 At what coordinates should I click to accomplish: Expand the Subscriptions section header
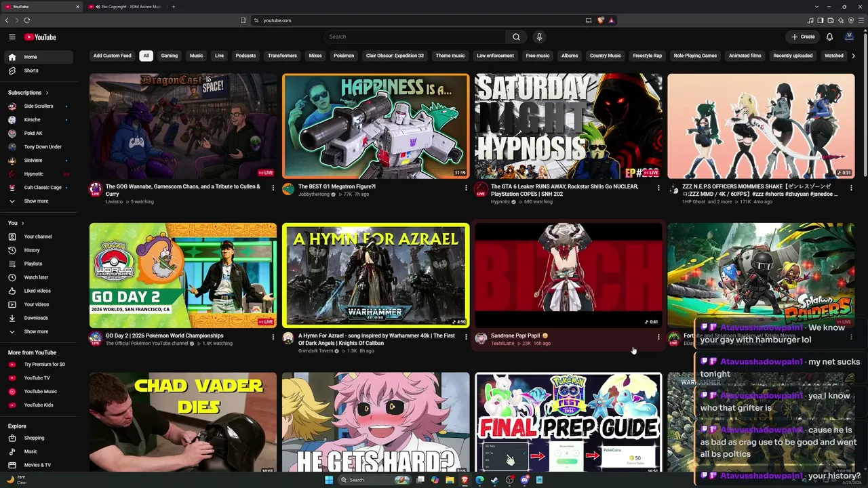[x=28, y=93]
